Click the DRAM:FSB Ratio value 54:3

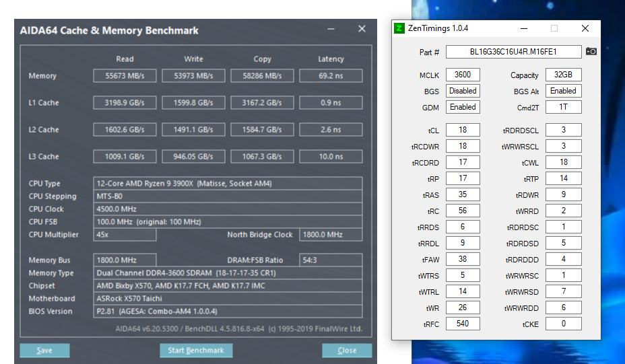coord(331,260)
